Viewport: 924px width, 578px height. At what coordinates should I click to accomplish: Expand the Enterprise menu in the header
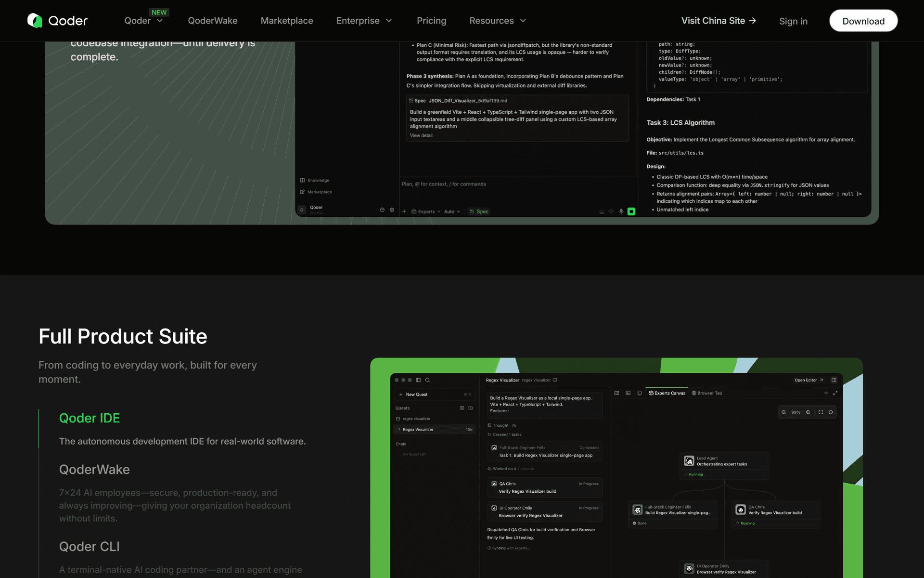pyautogui.click(x=364, y=21)
